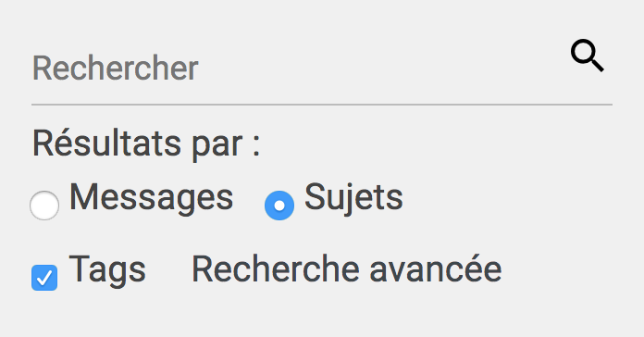This screenshot has width=644, height=337.
Task: Click the empty white Messages circle
Action: tap(44, 206)
